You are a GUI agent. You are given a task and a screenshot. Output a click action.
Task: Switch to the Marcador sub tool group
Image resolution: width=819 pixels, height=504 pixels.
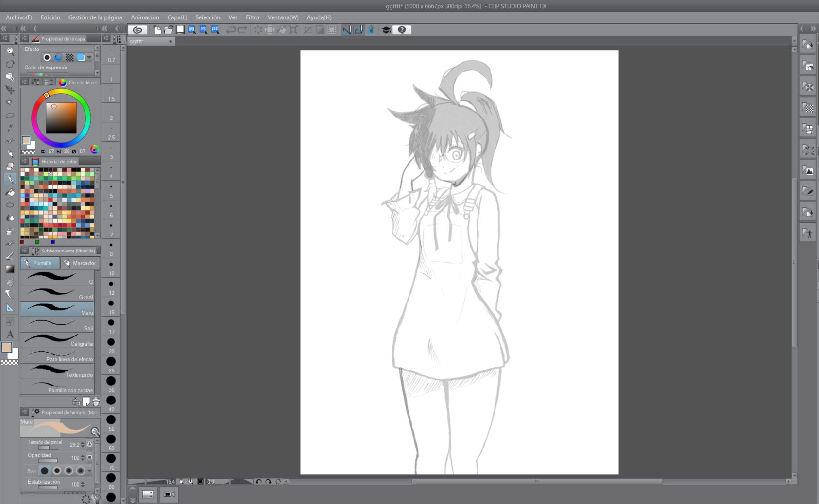point(80,263)
